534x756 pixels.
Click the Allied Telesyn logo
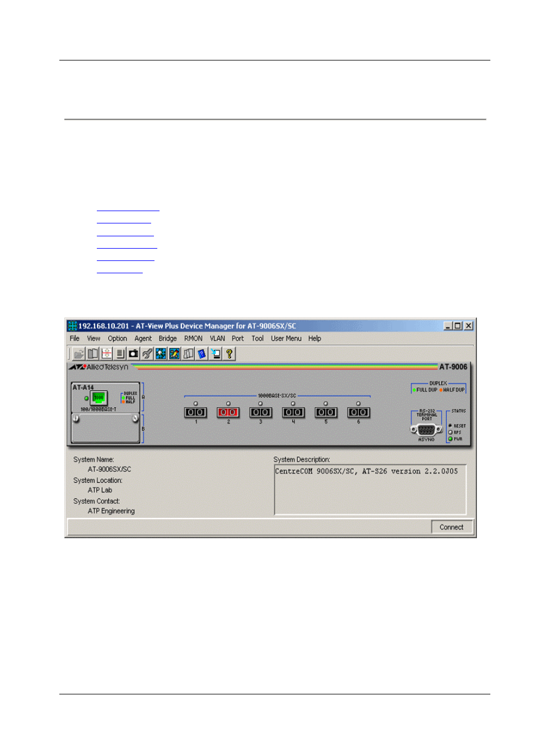click(x=99, y=367)
